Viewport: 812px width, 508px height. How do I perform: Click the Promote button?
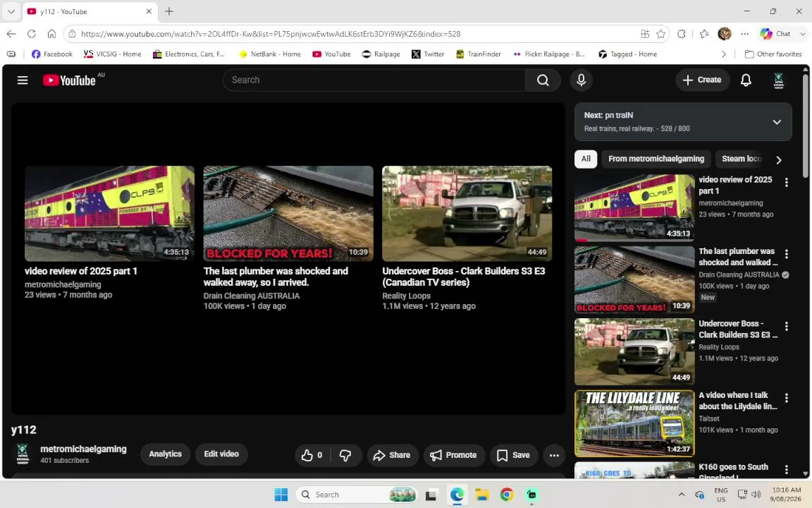coord(454,455)
